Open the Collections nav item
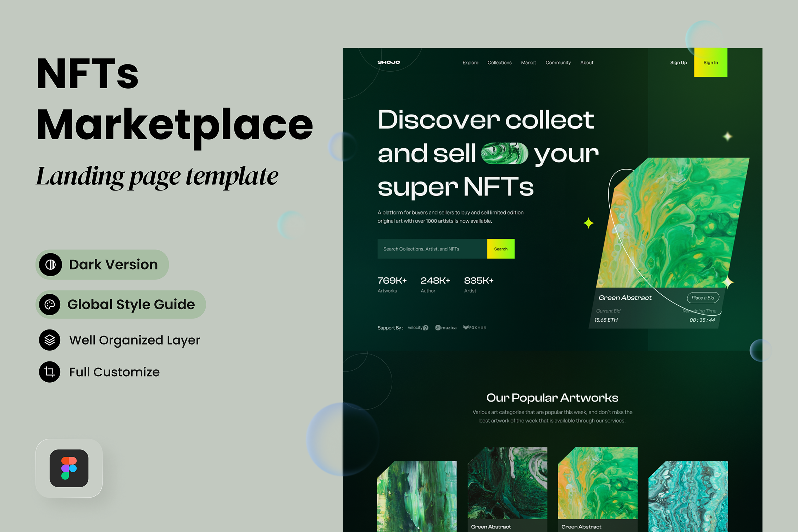798x532 pixels. 499,63
